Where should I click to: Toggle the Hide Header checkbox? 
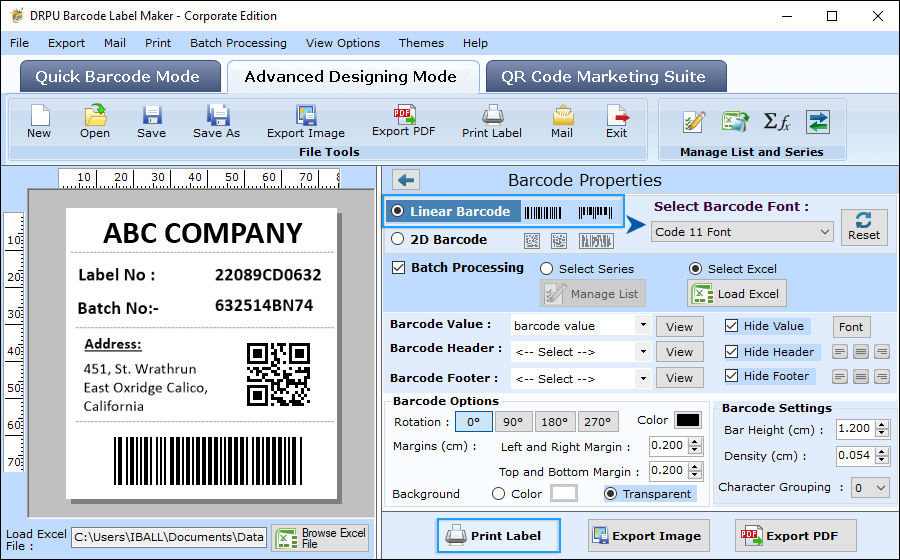click(731, 351)
